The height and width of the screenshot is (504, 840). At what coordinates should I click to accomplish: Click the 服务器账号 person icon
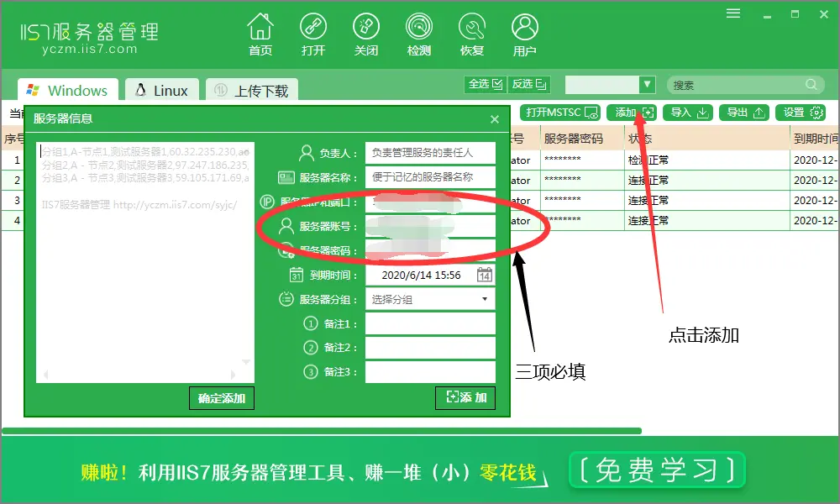pos(286,226)
